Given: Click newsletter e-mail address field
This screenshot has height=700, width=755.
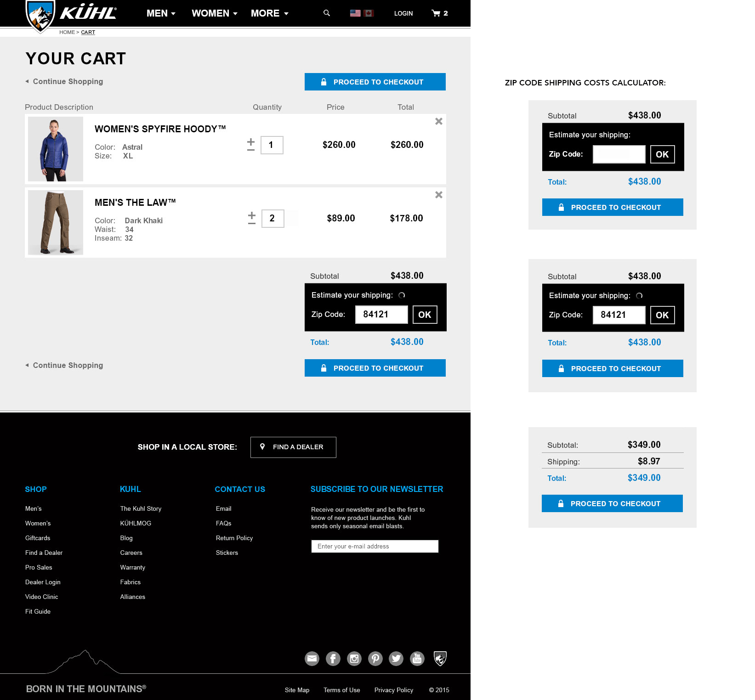Looking at the screenshot, I should coord(375,546).
